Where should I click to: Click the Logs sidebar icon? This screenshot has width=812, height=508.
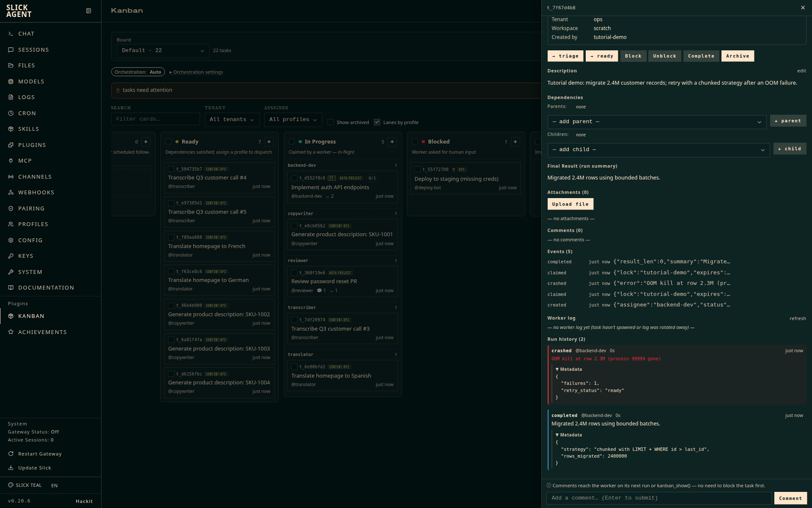tap(11, 97)
